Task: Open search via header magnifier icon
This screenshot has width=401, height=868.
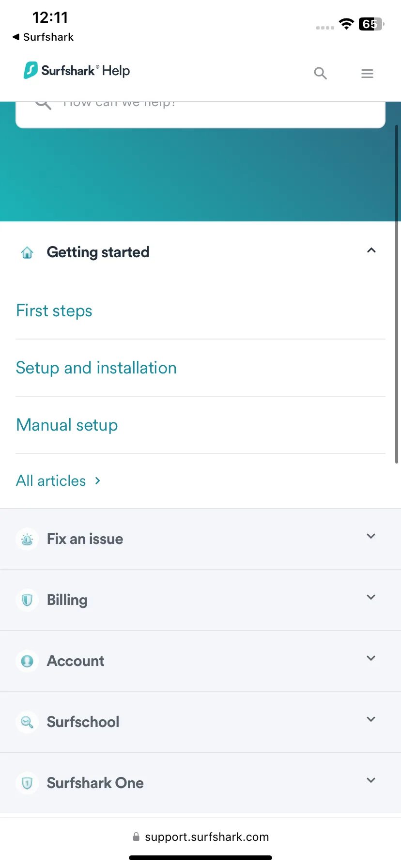Action: [x=320, y=73]
